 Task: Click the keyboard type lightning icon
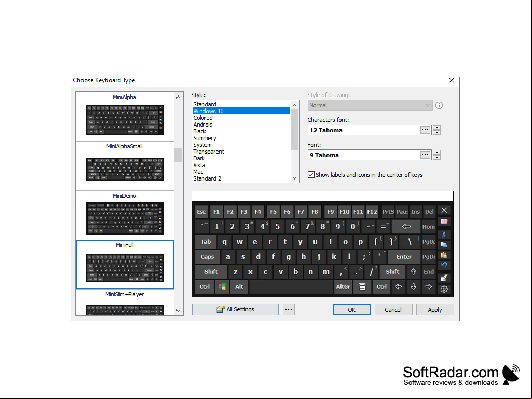click(x=444, y=278)
